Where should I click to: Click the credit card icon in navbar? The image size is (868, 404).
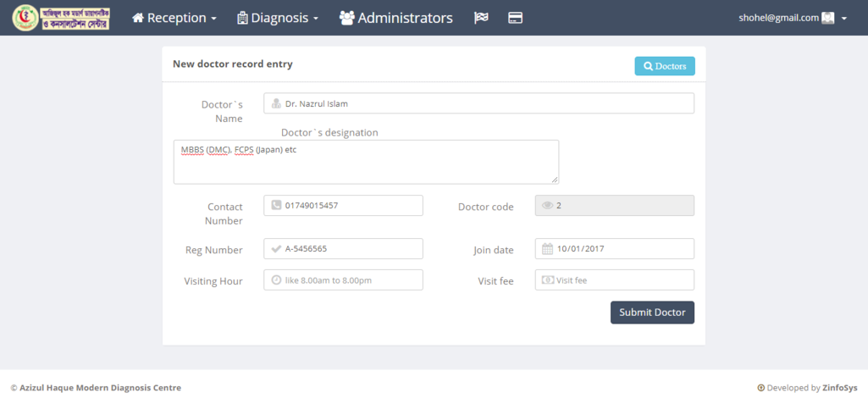(x=515, y=18)
